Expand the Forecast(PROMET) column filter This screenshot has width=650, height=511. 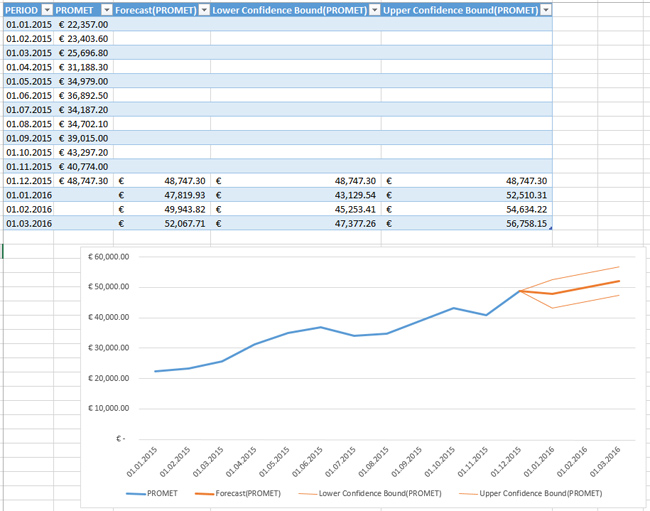pos(204,9)
